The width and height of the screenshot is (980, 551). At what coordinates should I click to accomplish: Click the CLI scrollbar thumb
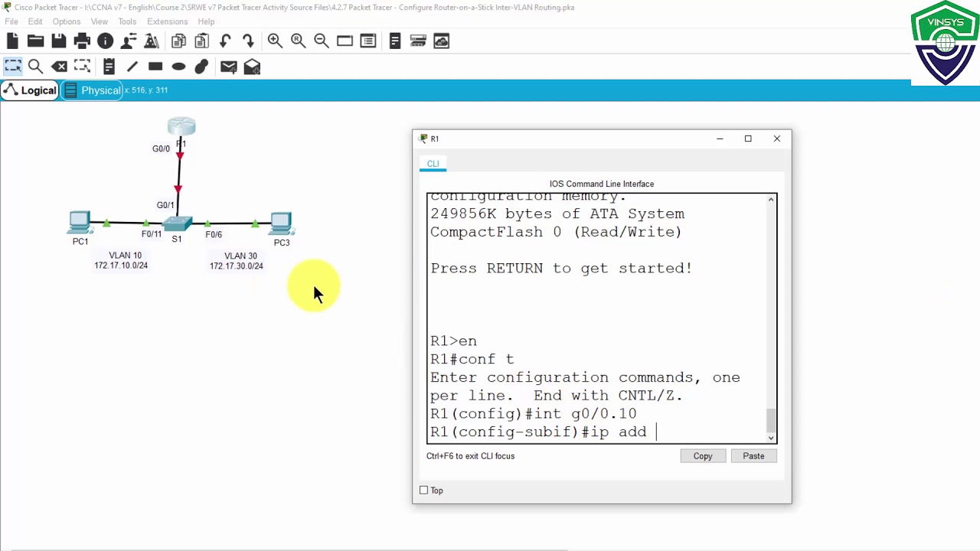coord(771,419)
